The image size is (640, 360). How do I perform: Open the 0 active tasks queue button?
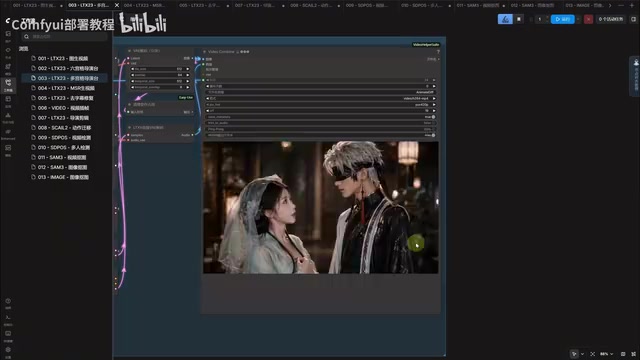611,19
